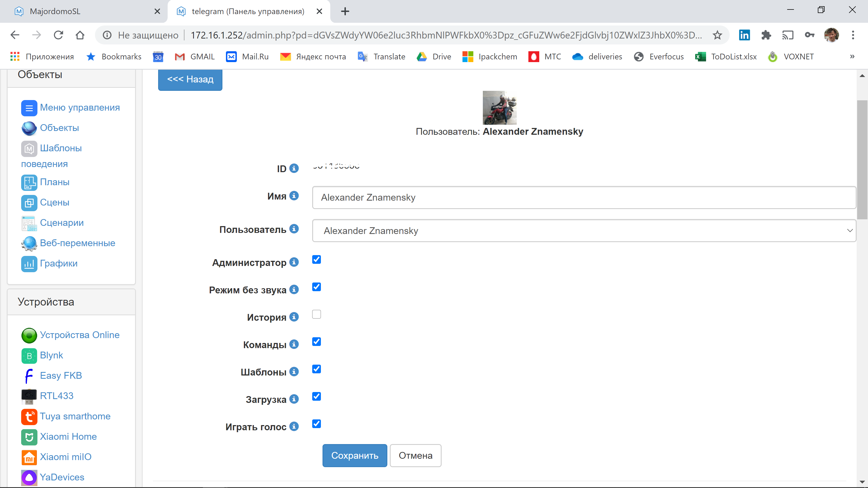
Task: Open the Яндекс почта bookmark
Action: tap(320, 57)
